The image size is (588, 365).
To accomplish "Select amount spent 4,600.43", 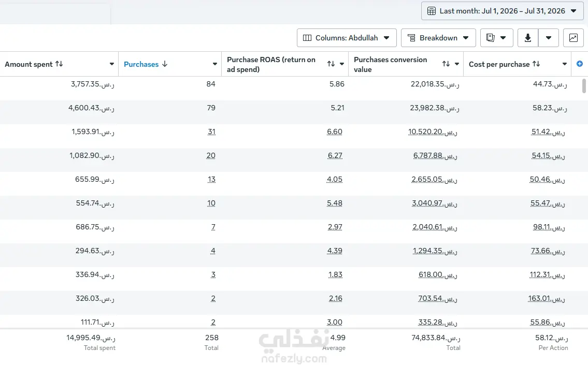I will (92, 108).
